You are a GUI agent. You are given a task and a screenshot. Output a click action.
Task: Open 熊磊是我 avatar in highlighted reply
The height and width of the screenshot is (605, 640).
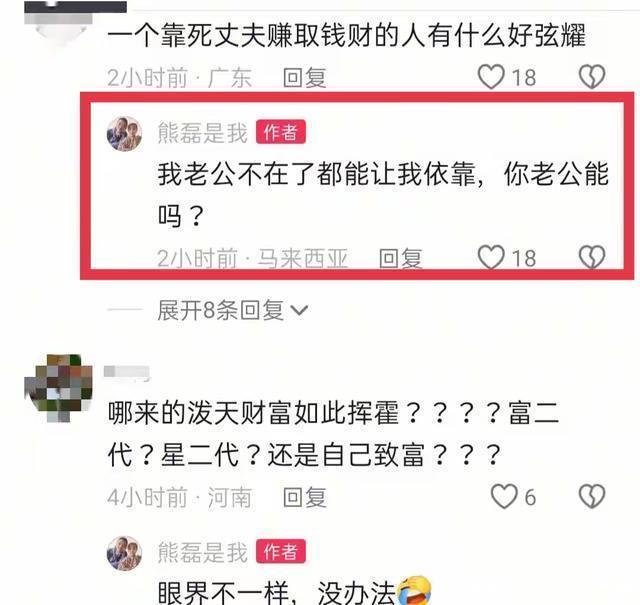(x=124, y=133)
